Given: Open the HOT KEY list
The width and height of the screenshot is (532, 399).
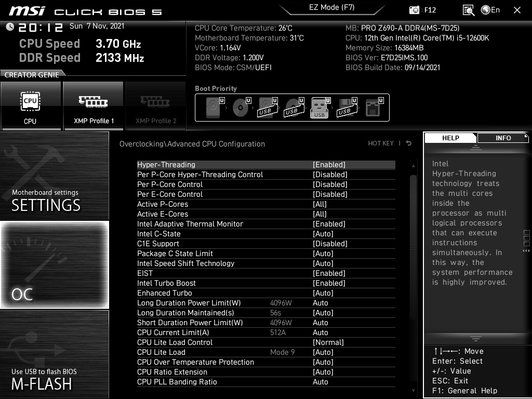Looking at the screenshot, I should pyautogui.click(x=381, y=143).
